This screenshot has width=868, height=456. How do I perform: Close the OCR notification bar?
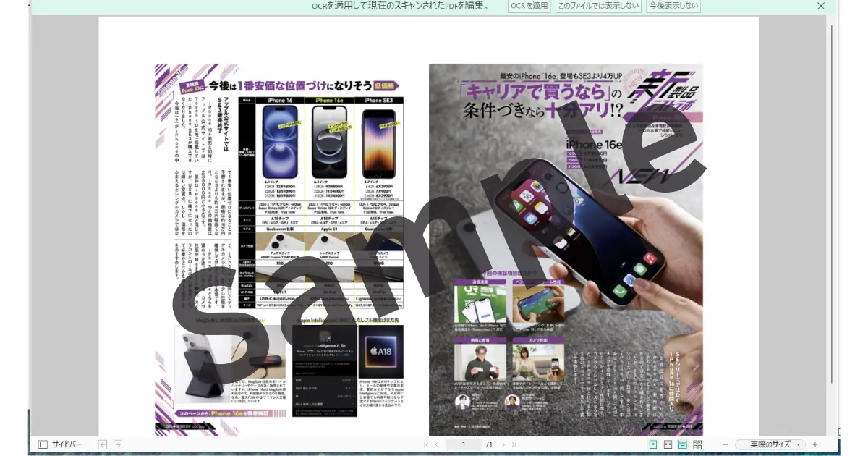(821, 6)
